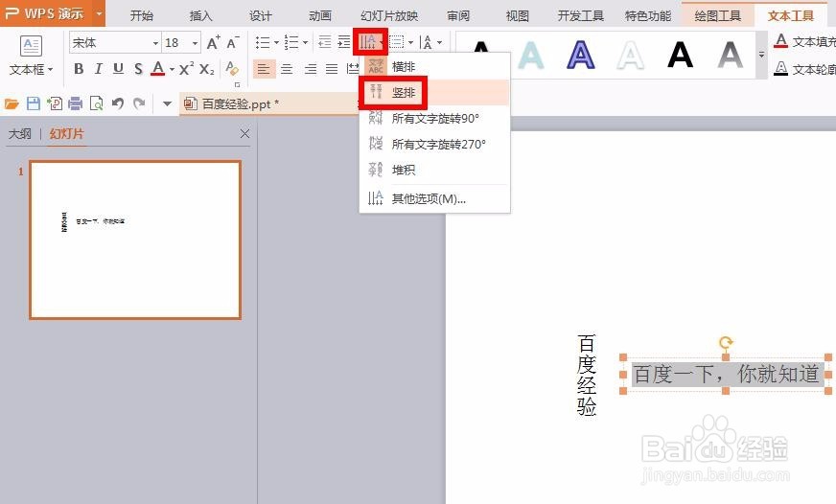The height and width of the screenshot is (504, 836).
Task: Open the 动画 ribbon tab
Action: [320, 15]
